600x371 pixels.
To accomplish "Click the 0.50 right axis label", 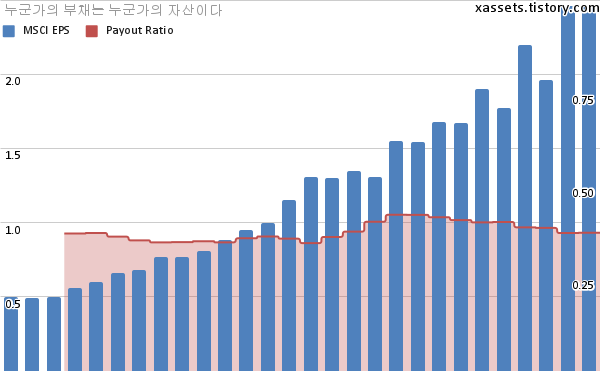I will click(583, 193).
